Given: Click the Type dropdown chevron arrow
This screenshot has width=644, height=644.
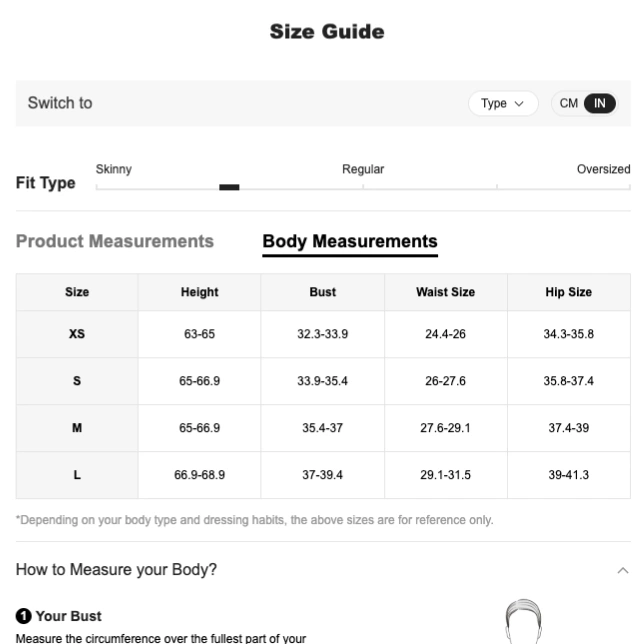Looking at the screenshot, I should [x=519, y=104].
